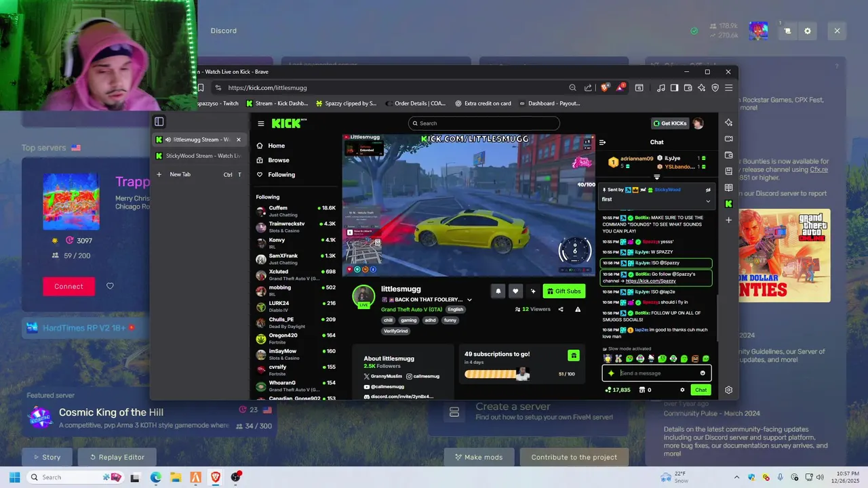
Task: Click the sparkle button beside Gift Subs
Action: coord(533,291)
